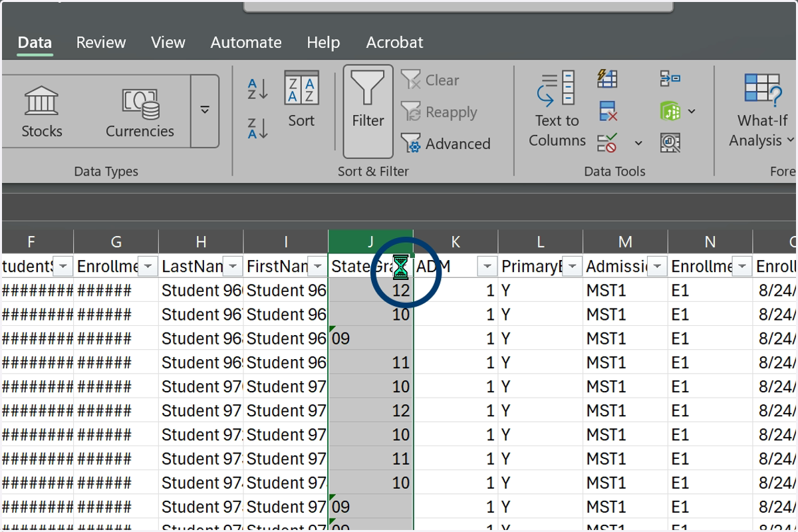Select the LastNam header cell
The image size is (798, 532).
201,267
